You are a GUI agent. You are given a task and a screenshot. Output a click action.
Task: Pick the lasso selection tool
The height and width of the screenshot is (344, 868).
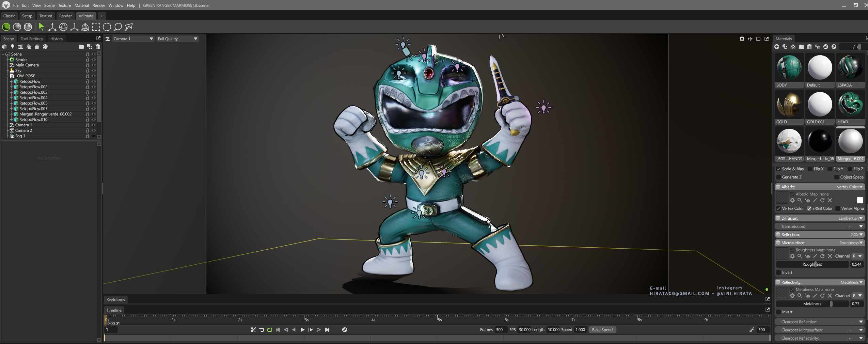point(118,27)
